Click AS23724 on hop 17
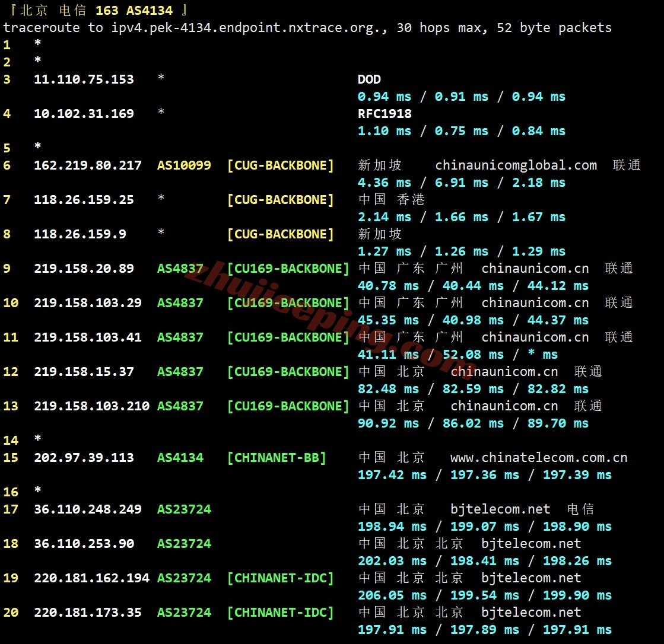The width and height of the screenshot is (664, 644). coord(184,509)
